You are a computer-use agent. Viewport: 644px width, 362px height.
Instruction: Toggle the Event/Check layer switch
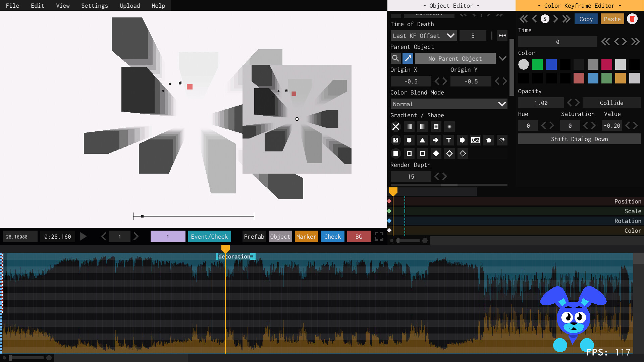click(x=209, y=237)
